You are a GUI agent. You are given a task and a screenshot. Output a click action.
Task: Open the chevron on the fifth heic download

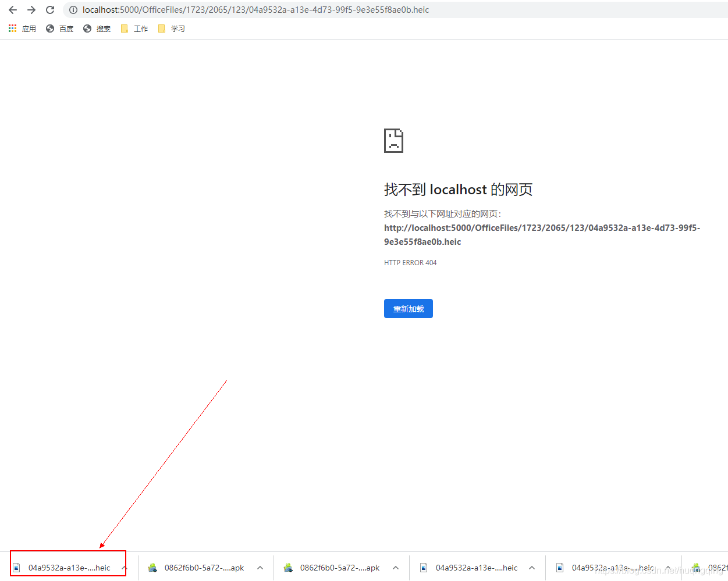click(667, 568)
